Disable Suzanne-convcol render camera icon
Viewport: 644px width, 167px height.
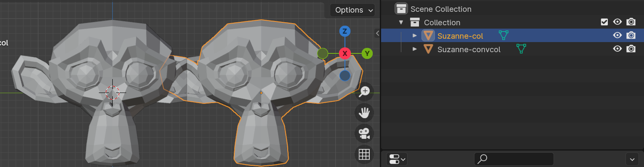631,49
